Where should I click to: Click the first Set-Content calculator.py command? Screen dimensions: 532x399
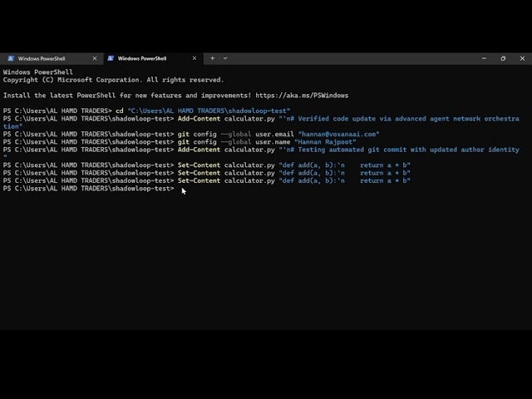(207, 165)
